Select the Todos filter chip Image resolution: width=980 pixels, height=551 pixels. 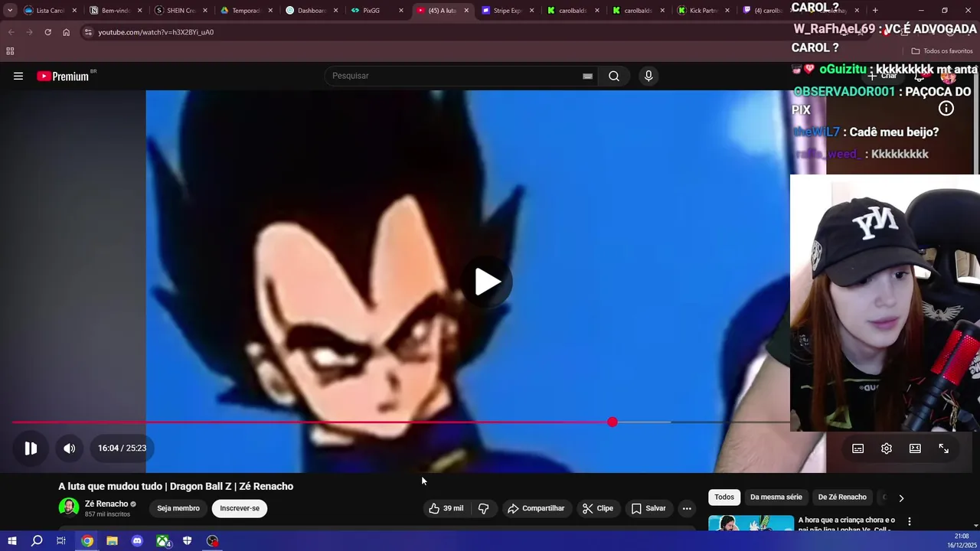pos(724,497)
